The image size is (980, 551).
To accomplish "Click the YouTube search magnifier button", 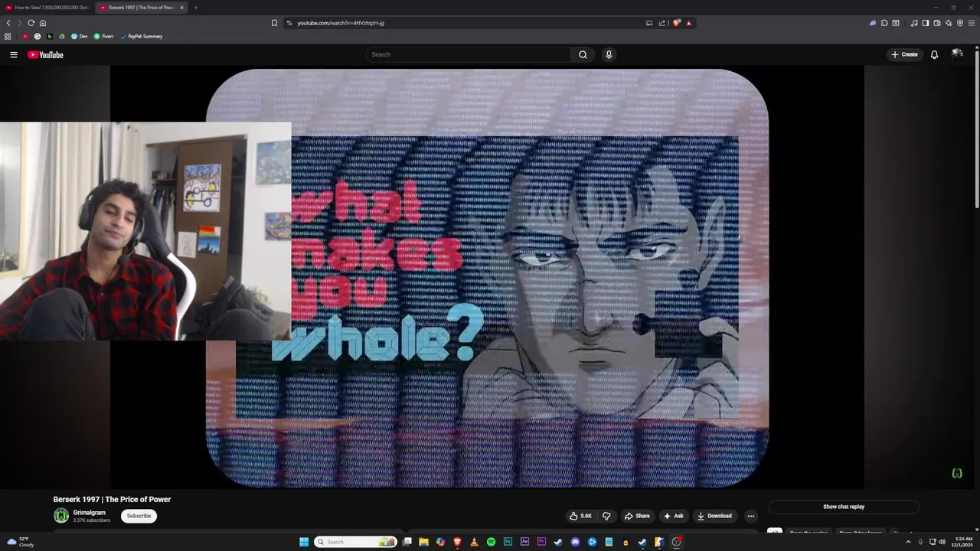I will pos(583,54).
